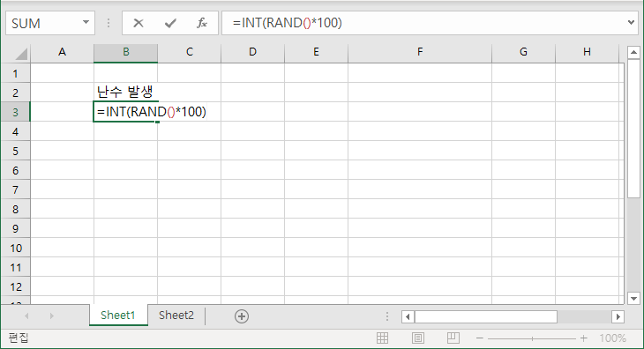Select column D header
The height and width of the screenshot is (349, 644).
[x=252, y=52]
